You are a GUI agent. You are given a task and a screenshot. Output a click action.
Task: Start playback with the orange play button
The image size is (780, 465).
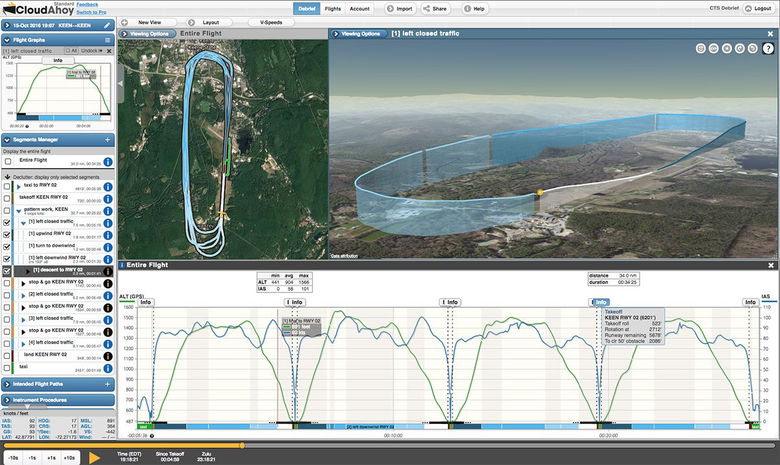tap(94, 458)
